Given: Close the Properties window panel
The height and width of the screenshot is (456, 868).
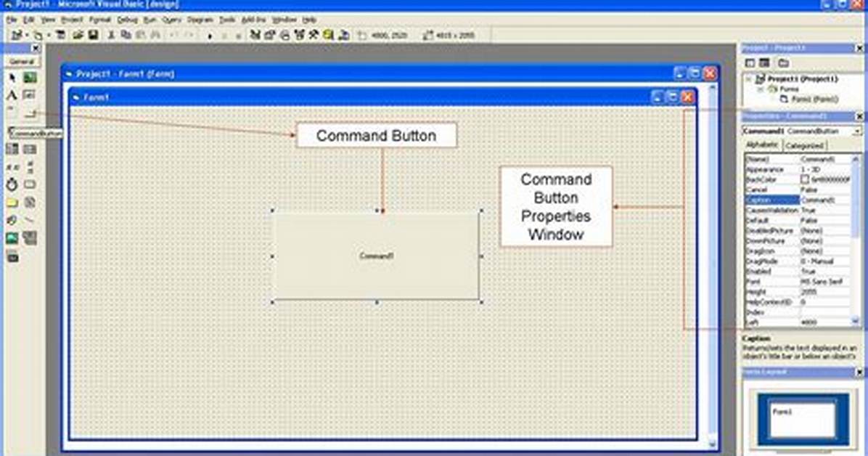Looking at the screenshot, I should (859, 116).
